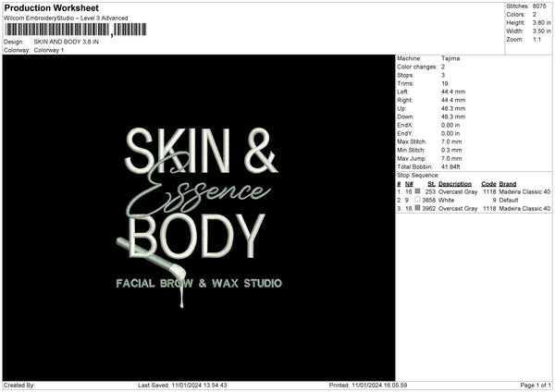Click the Total Bobbin value '41.64ft'

pyautogui.click(x=450, y=166)
